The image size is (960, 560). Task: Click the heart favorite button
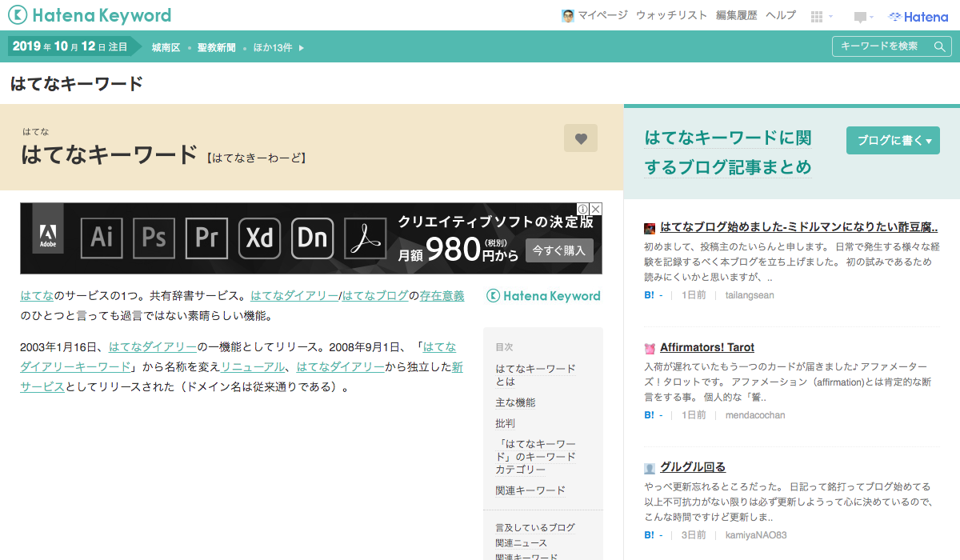click(581, 138)
